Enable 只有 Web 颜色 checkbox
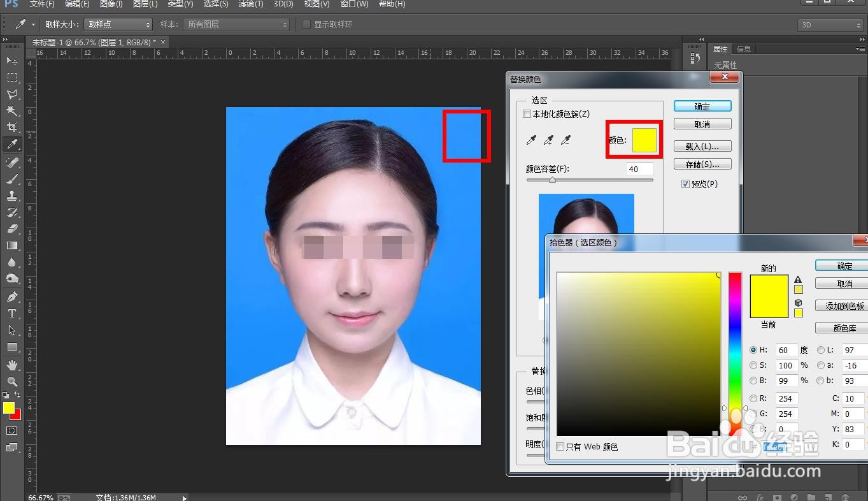The height and width of the screenshot is (501, 868). tap(560, 447)
